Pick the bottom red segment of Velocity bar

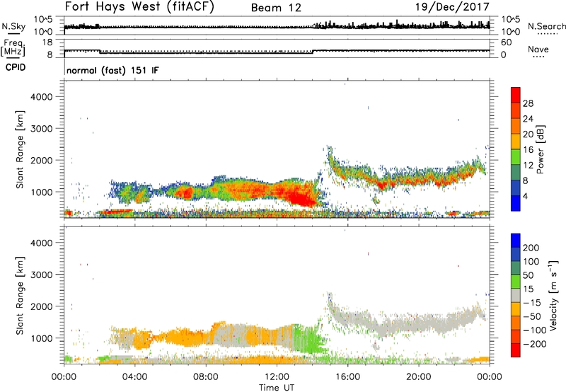[x=516, y=350]
